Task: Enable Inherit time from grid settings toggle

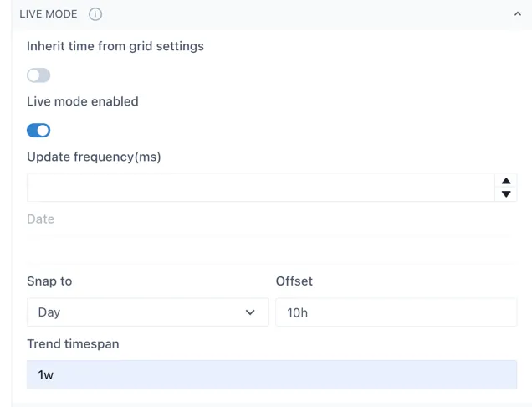Action: [38, 75]
